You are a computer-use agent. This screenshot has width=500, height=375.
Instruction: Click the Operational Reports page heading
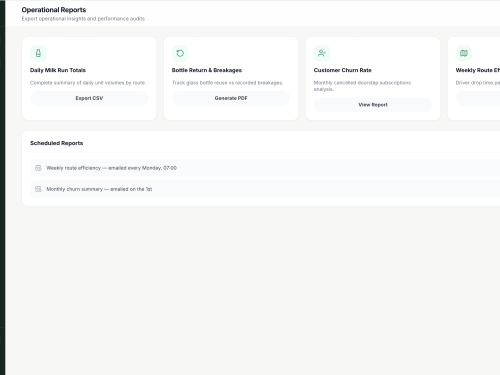click(54, 10)
